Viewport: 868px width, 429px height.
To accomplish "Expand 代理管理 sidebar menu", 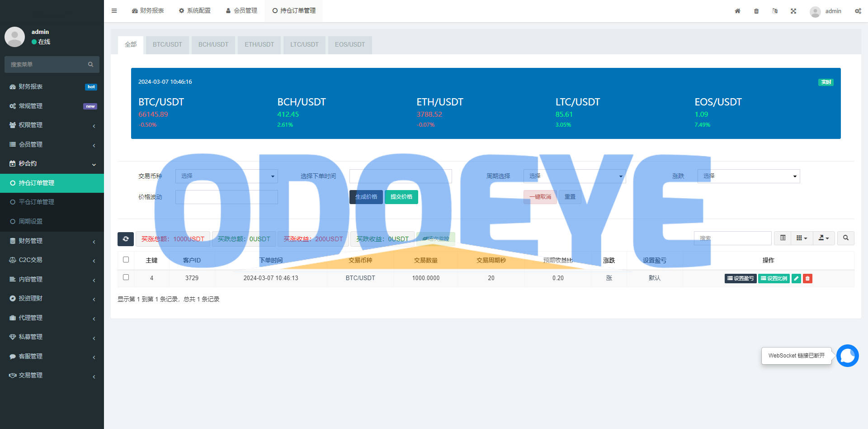I will click(x=52, y=318).
